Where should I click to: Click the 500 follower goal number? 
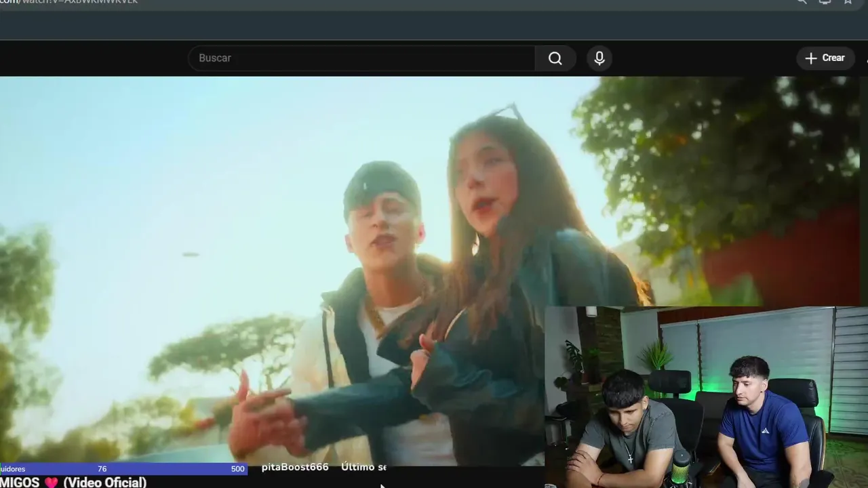coord(237,469)
